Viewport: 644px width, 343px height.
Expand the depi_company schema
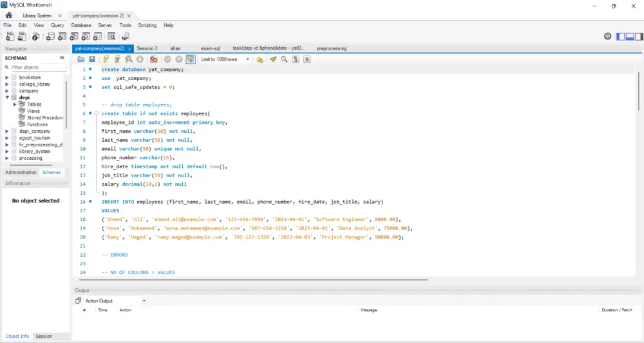(x=7, y=131)
